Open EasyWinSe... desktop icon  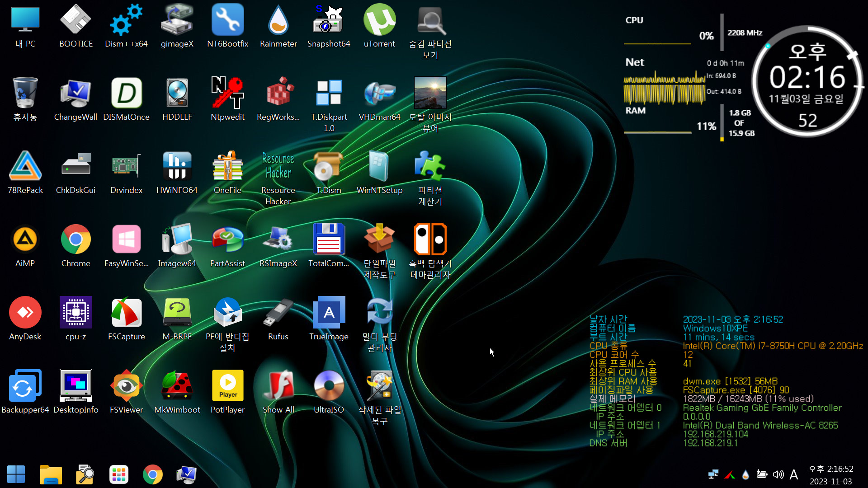point(127,246)
